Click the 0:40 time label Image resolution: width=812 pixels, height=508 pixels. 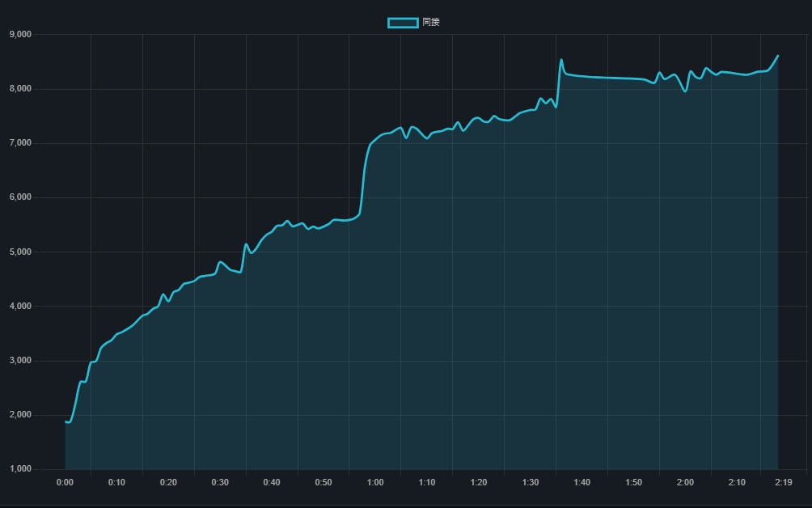pyautogui.click(x=272, y=483)
